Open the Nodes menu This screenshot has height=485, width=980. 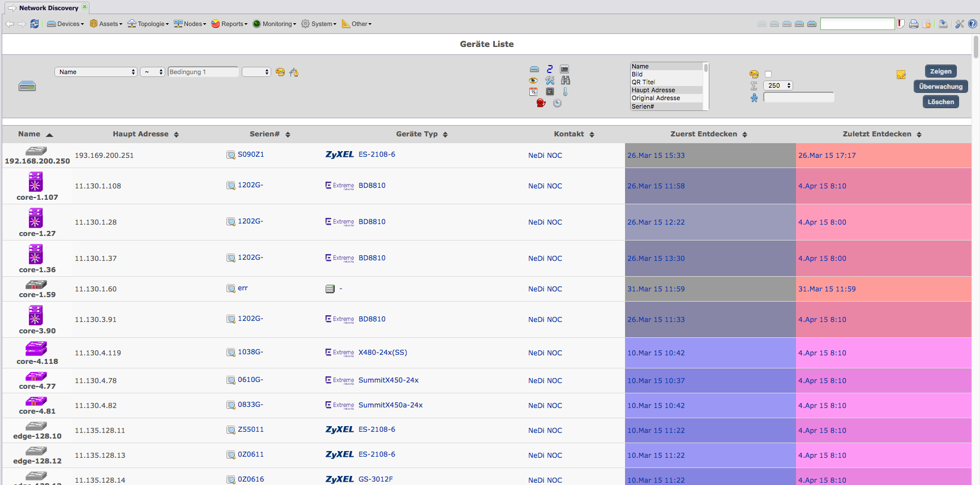pyautogui.click(x=190, y=24)
